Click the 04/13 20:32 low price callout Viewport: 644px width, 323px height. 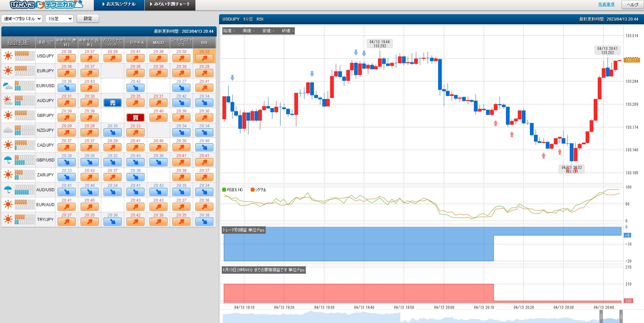pyautogui.click(x=572, y=169)
